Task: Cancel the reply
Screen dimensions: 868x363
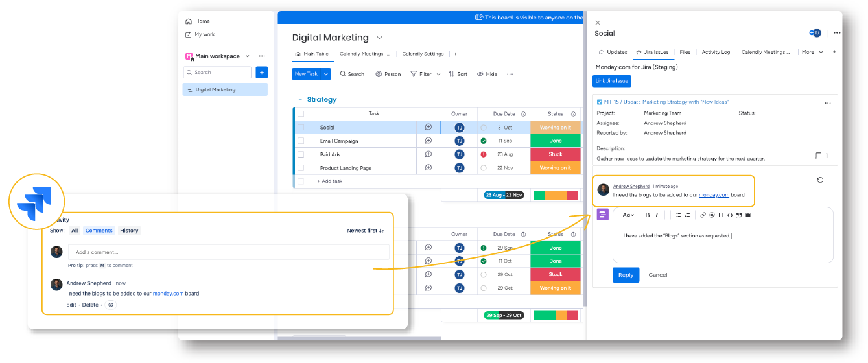Action: (x=657, y=275)
